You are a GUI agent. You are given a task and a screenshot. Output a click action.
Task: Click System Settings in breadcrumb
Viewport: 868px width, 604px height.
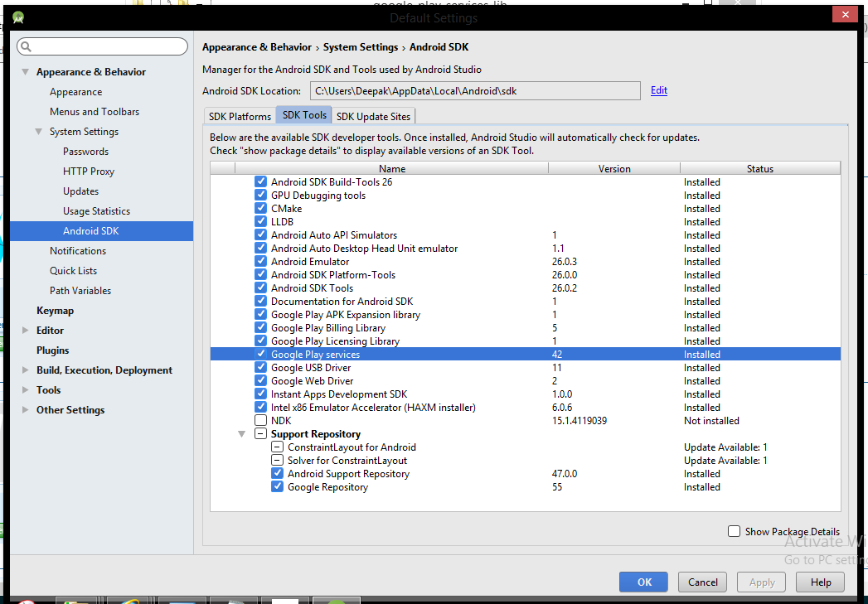click(361, 47)
